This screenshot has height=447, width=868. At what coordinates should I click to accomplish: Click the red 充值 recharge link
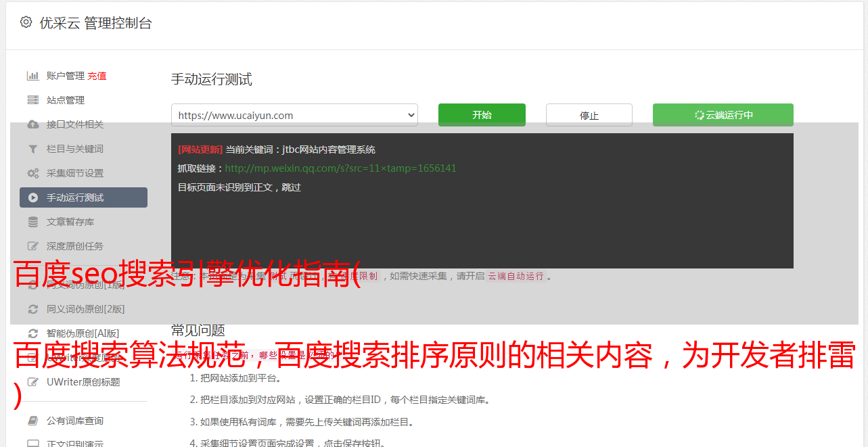click(x=97, y=76)
